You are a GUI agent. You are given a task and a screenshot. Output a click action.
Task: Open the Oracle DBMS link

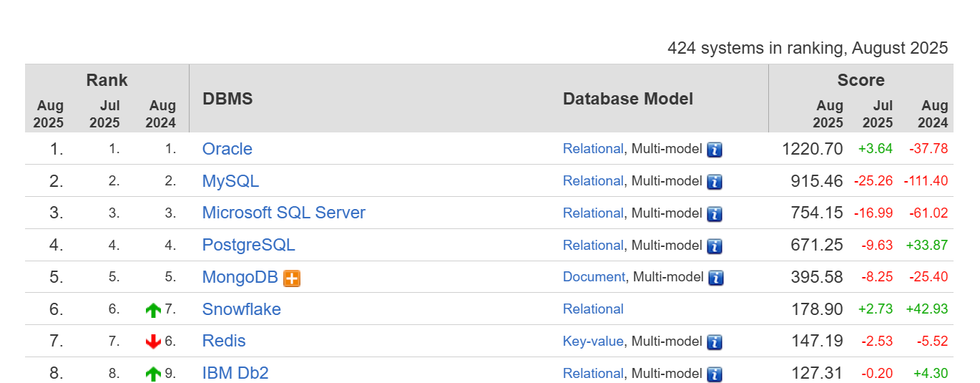(x=227, y=149)
